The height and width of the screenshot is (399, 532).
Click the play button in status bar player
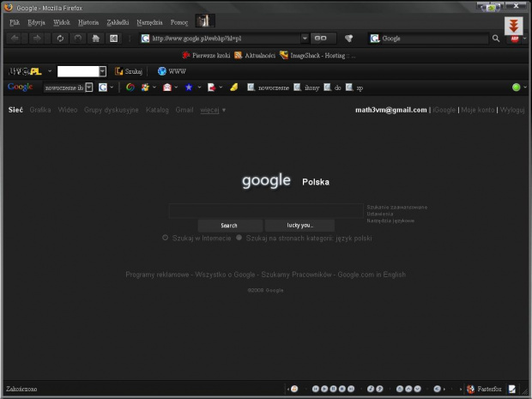tap(324, 389)
